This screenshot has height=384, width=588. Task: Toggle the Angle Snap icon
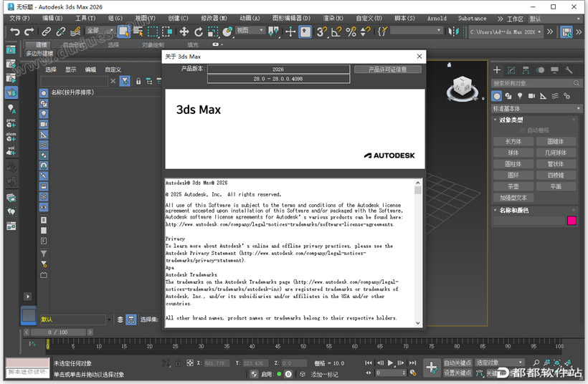[x=336, y=32]
